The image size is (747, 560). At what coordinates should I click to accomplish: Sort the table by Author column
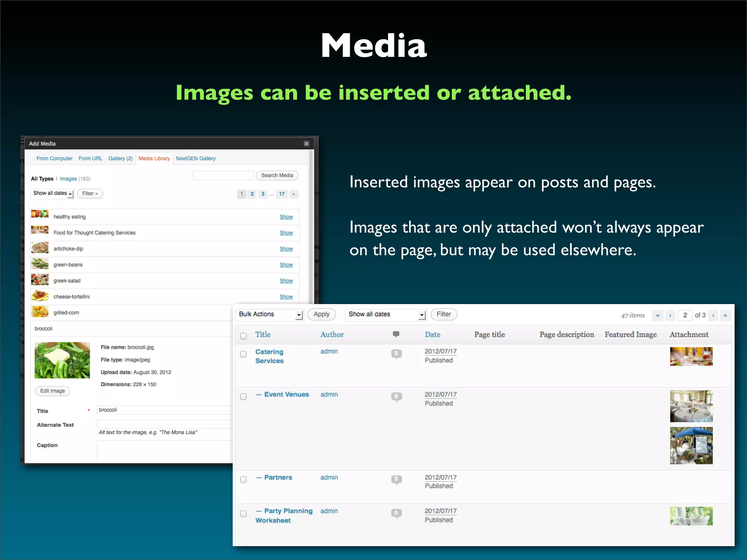pos(332,334)
